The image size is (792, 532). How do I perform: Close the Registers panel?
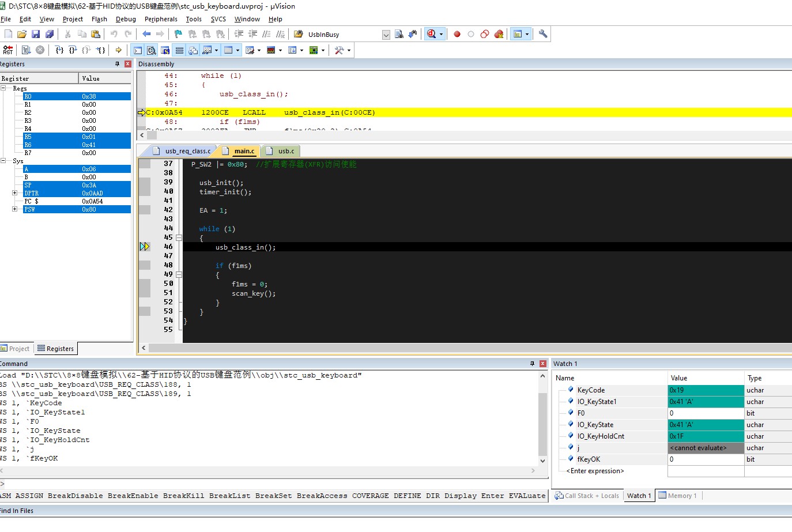pos(128,64)
